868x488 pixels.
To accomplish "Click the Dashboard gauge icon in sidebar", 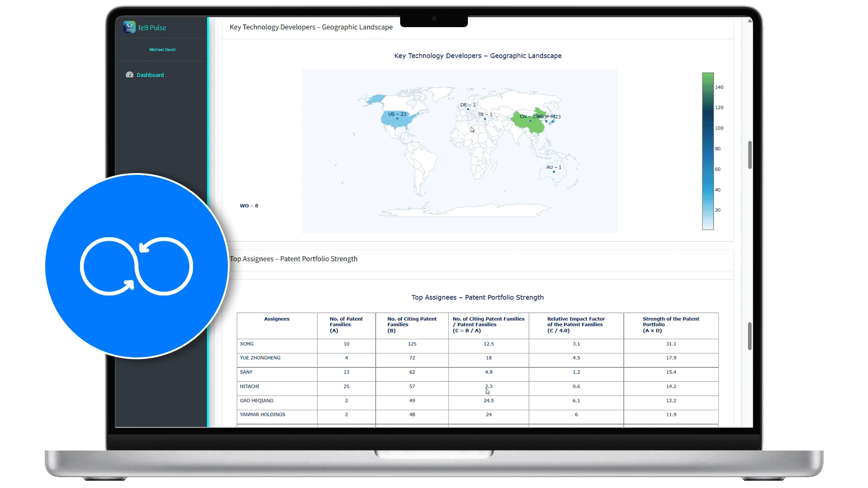I will 129,75.
